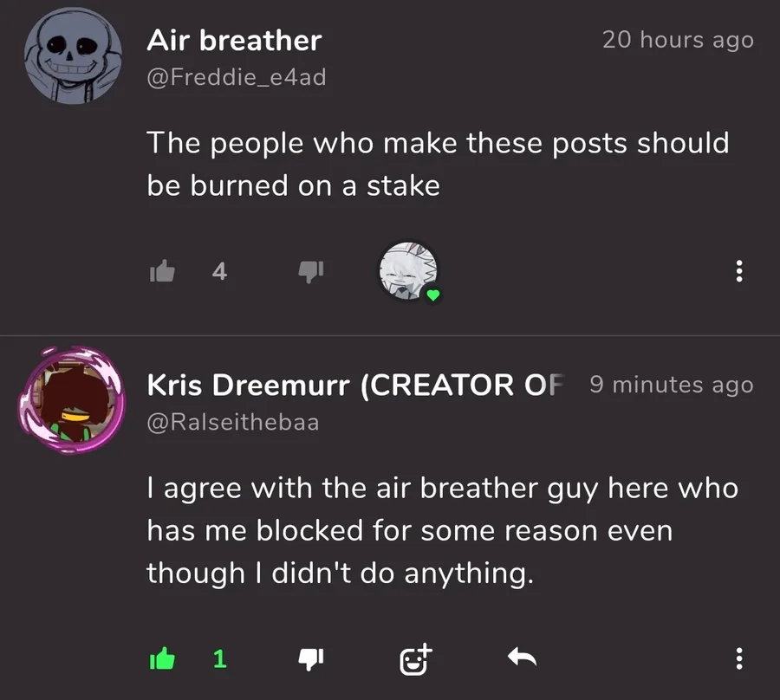Visit the Air breather display name
The image size is (780, 700).
click(234, 40)
